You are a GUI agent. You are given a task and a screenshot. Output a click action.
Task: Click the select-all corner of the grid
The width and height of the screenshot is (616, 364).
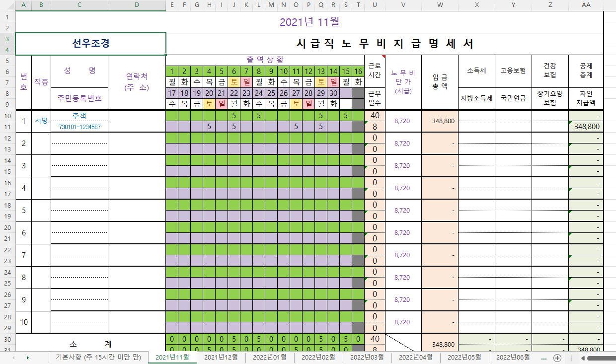pyautogui.click(x=8, y=5)
